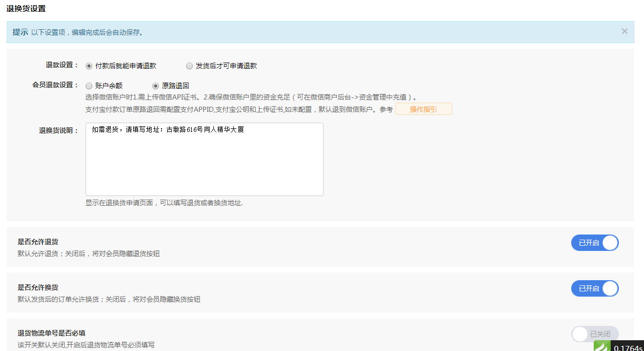The width and height of the screenshot is (644, 351).
Task: Click the 退货物流单号是否必填 section title
Action: coord(51,333)
